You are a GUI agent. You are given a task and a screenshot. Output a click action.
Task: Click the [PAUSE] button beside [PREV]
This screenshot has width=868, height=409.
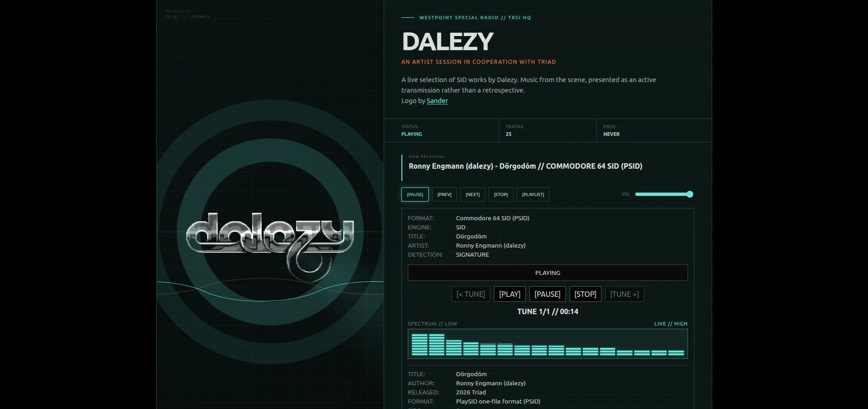415,194
